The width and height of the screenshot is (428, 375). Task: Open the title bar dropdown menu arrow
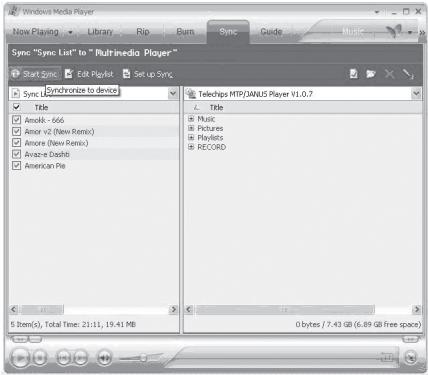[x=377, y=12]
